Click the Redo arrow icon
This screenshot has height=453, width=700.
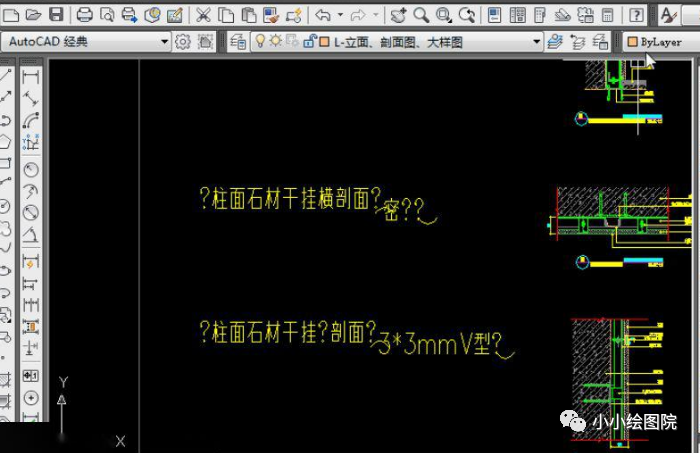click(358, 16)
